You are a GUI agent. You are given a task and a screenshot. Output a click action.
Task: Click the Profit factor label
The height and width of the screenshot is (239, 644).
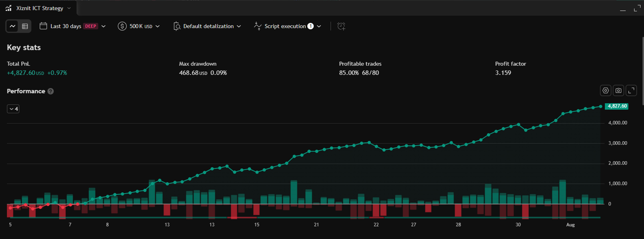tap(510, 64)
